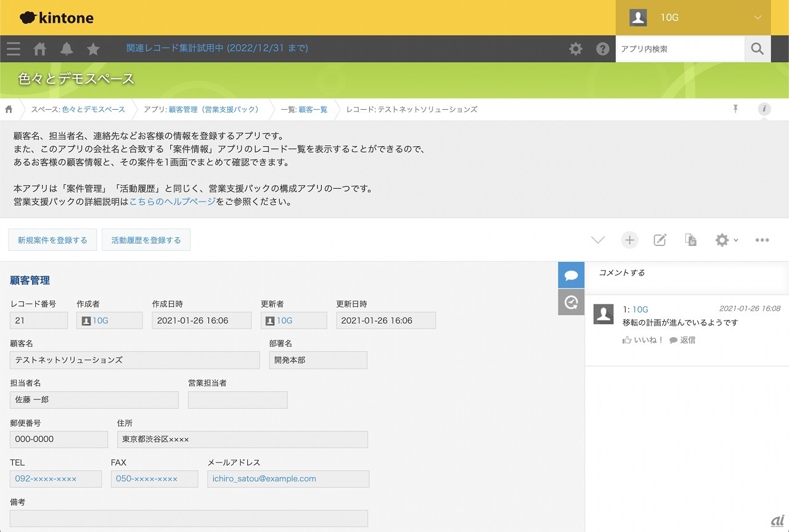Click the アプリ内検索 search field
This screenshot has width=789, height=532.
pos(679,49)
